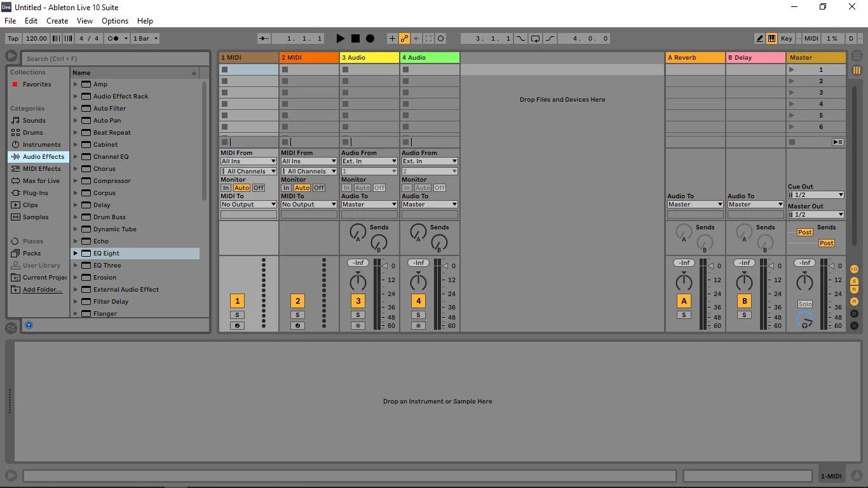Click the Stop transport button

click(x=355, y=39)
